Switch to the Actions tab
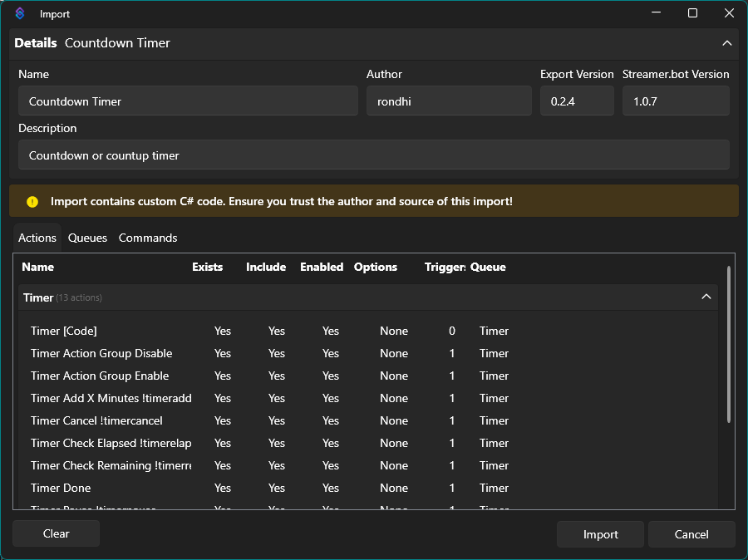 pyautogui.click(x=37, y=238)
